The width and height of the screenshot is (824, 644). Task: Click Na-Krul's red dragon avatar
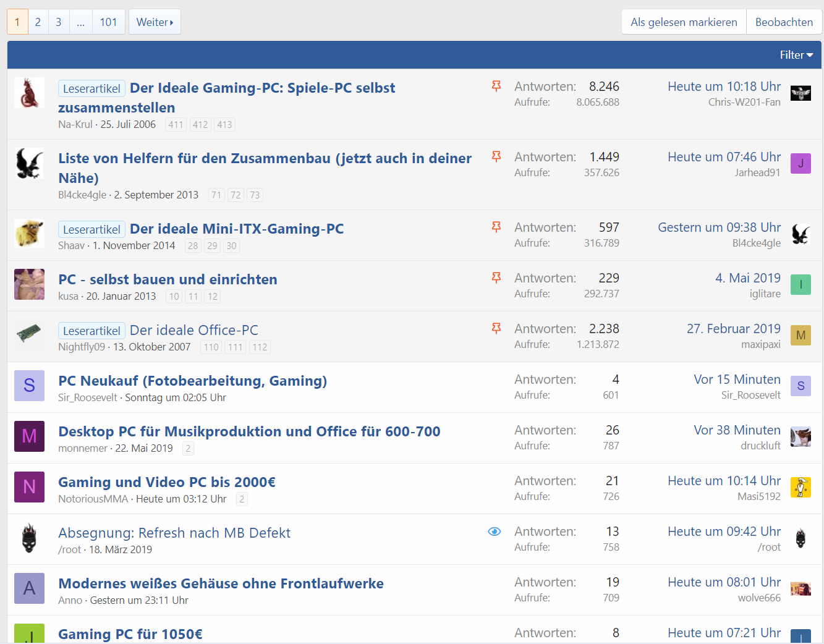(29, 93)
